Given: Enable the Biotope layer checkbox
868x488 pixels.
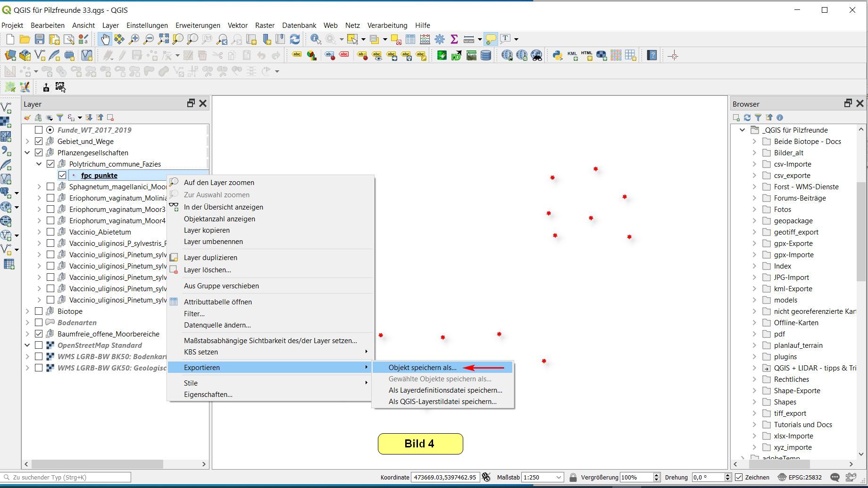Looking at the screenshot, I should click(x=39, y=311).
